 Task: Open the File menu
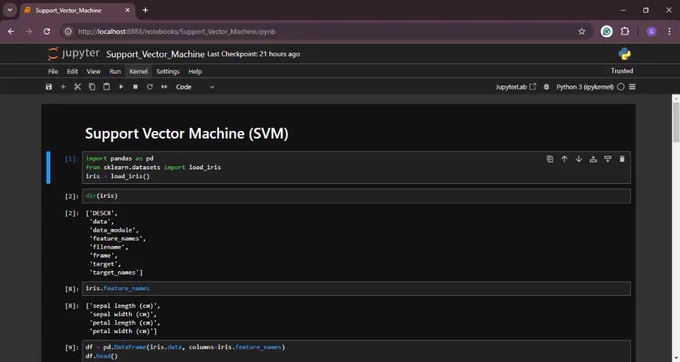[53, 72]
